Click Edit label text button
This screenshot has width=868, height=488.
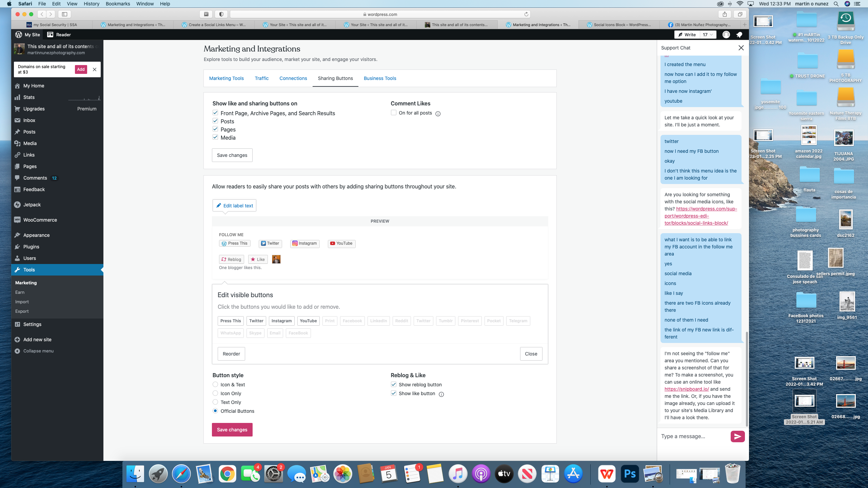pyautogui.click(x=235, y=206)
